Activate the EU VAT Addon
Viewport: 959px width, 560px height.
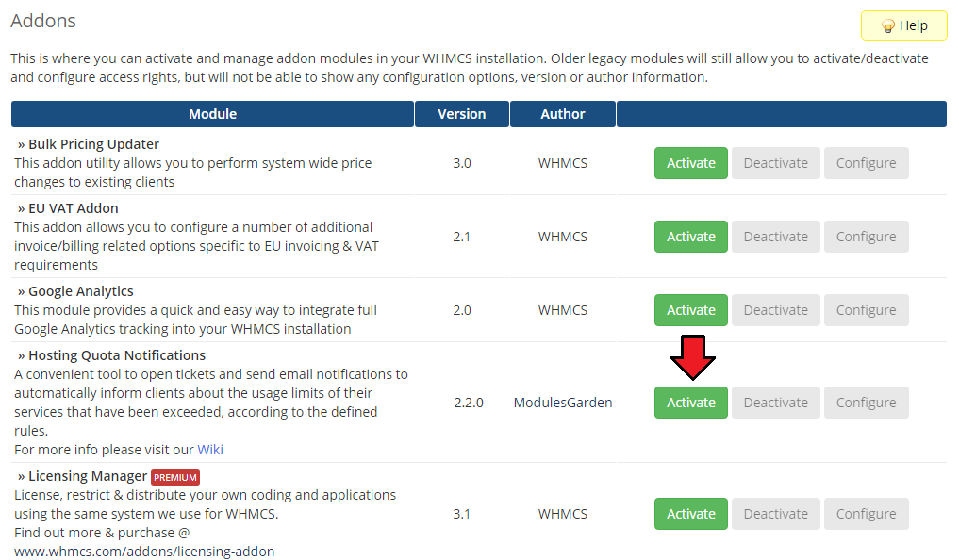point(690,237)
